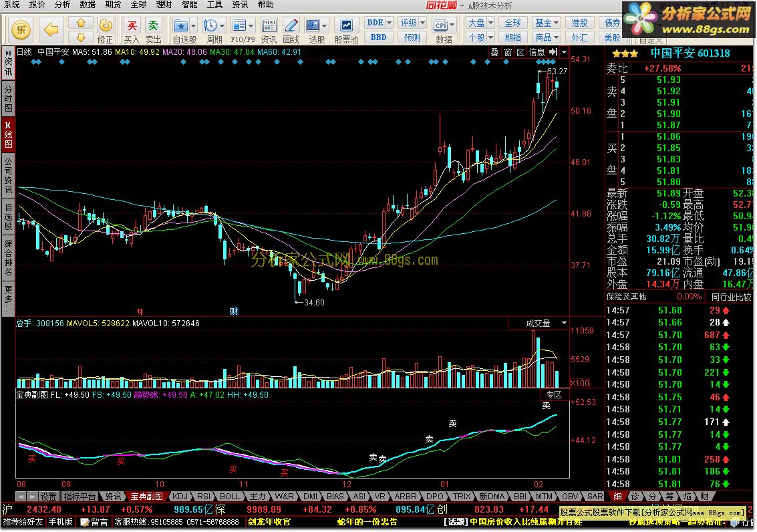Image resolution: width=757 pixels, height=532 pixels.
Task: Select the 细 detail tab under the tick list
Action: pos(617,497)
